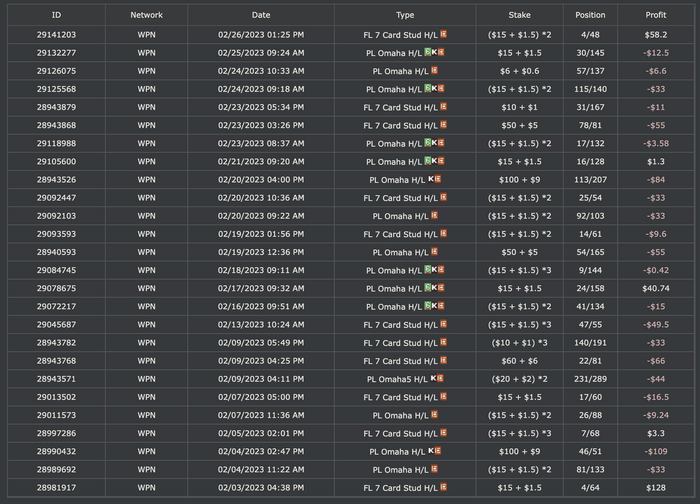Sort table by the Profit column header

pyautogui.click(x=655, y=15)
